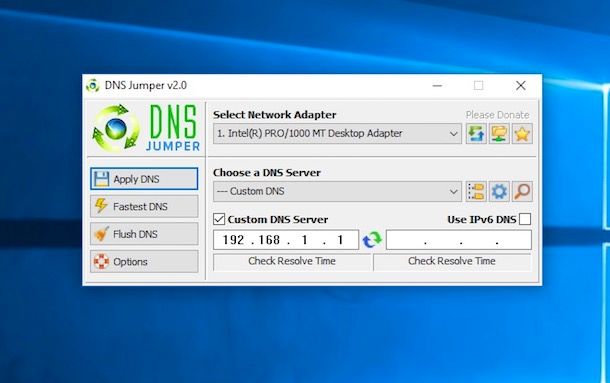Image resolution: width=610 pixels, height=383 pixels.
Task: Apply the DNS settings
Action: [x=144, y=179]
